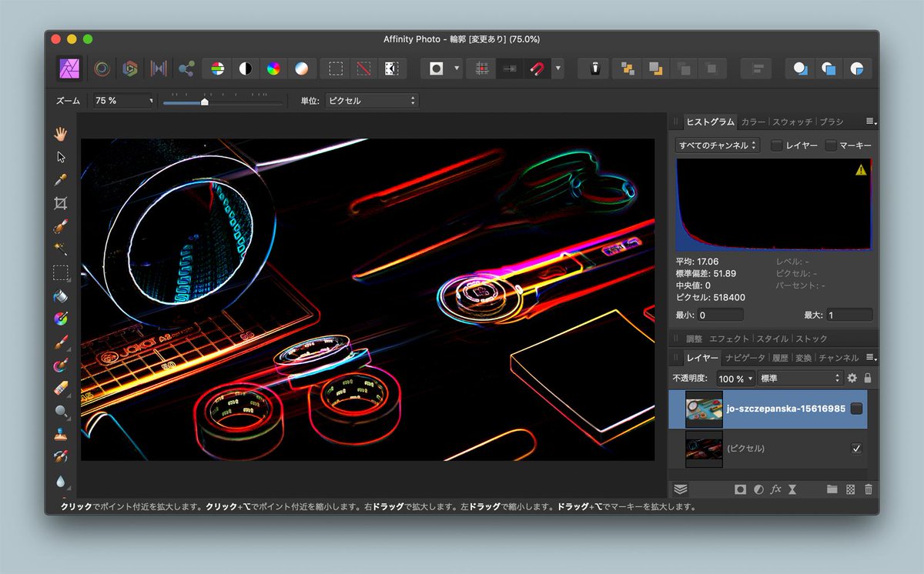This screenshot has width=924, height=574.
Task: Open snapping options dropdown arrow
Action: tap(557, 68)
